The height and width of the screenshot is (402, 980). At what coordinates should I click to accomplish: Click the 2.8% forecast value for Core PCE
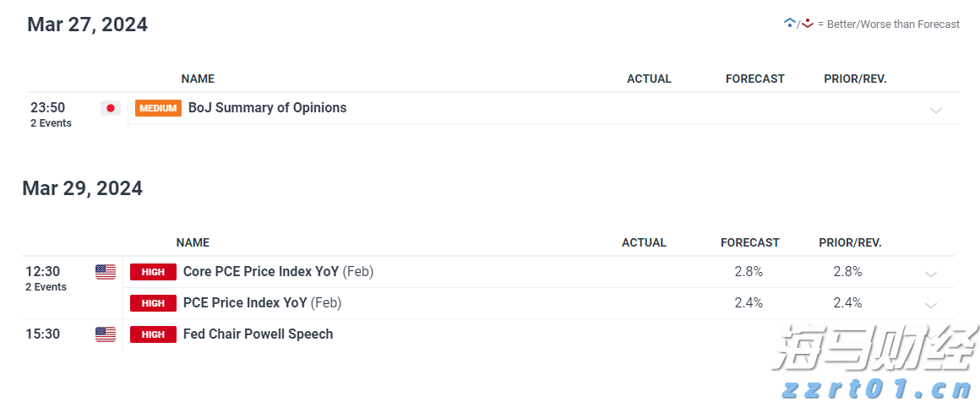click(749, 272)
